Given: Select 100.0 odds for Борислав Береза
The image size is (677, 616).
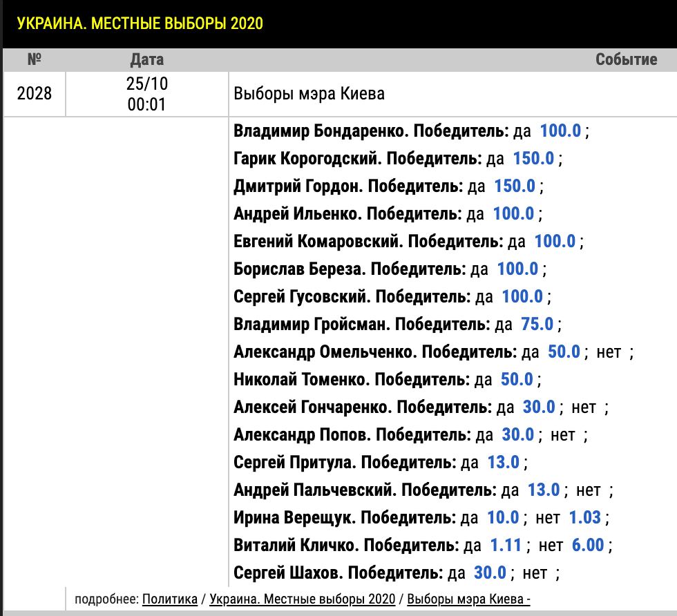Looking at the screenshot, I should point(517,269).
